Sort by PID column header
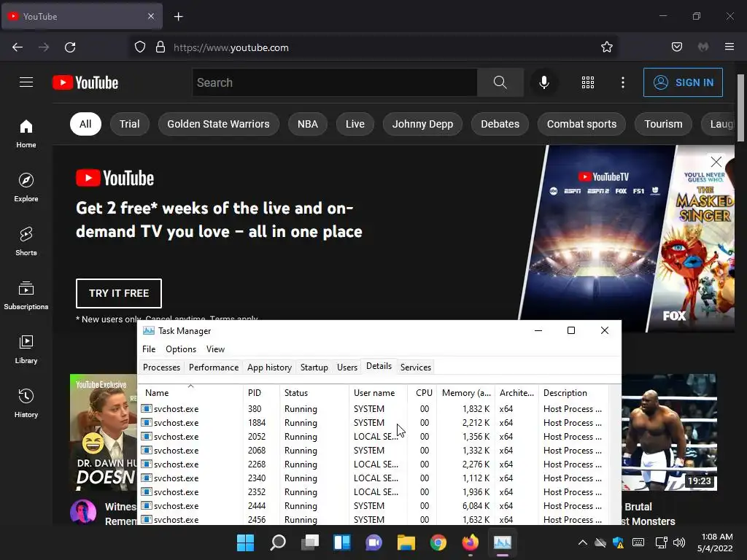Image resolution: width=747 pixels, height=560 pixels. point(261,393)
